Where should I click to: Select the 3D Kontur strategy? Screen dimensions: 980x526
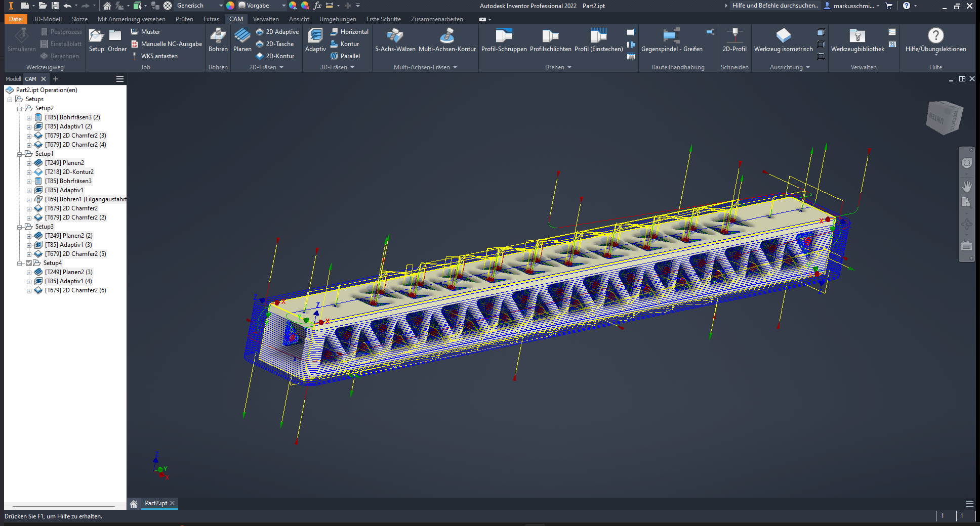344,44
